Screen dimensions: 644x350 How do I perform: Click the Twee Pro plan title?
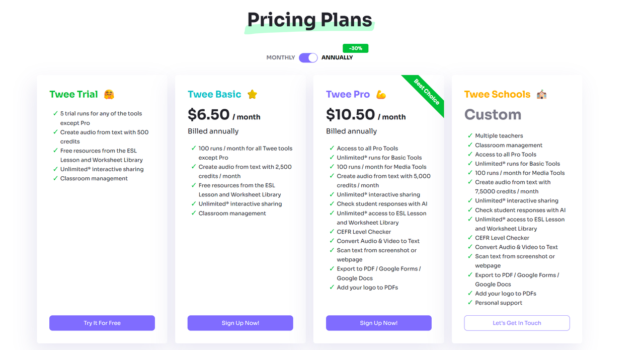tap(348, 94)
